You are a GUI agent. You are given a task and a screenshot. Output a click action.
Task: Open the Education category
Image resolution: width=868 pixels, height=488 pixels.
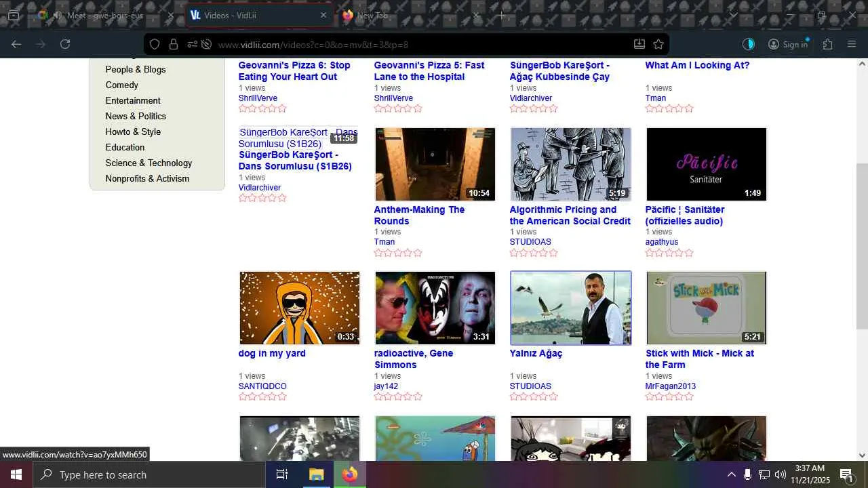tap(125, 147)
